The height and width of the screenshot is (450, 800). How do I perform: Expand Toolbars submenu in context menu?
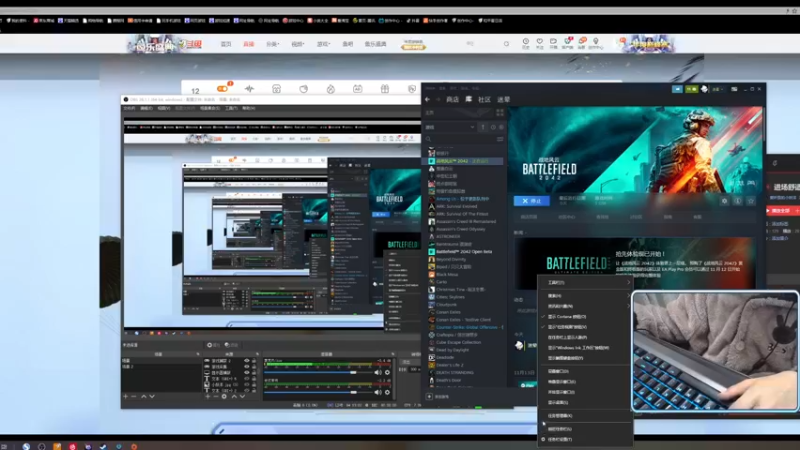pyautogui.click(x=585, y=282)
